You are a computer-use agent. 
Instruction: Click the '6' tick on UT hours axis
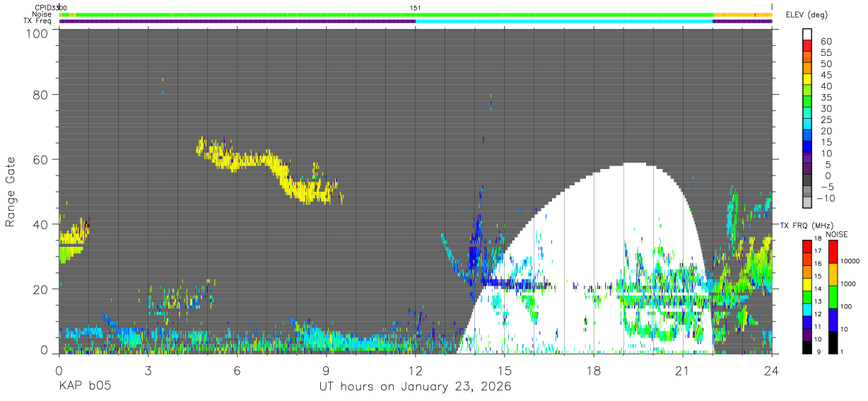237,370
